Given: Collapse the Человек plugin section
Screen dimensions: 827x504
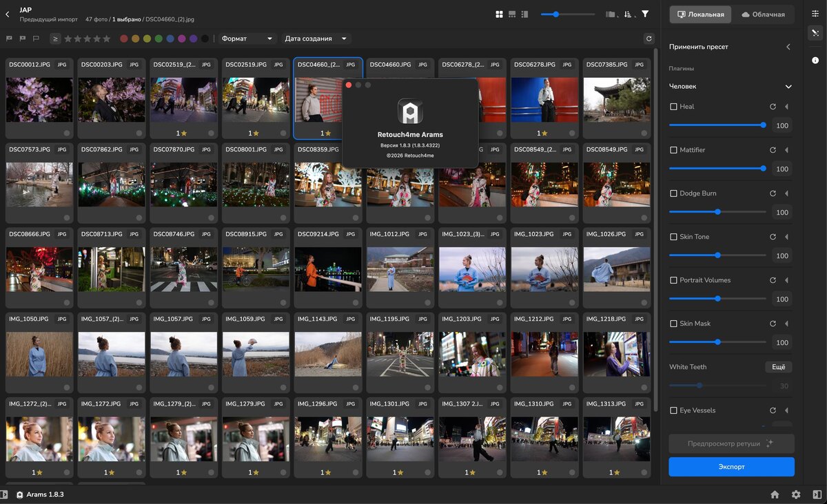Looking at the screenshot, I should click(x=788, y=87).
